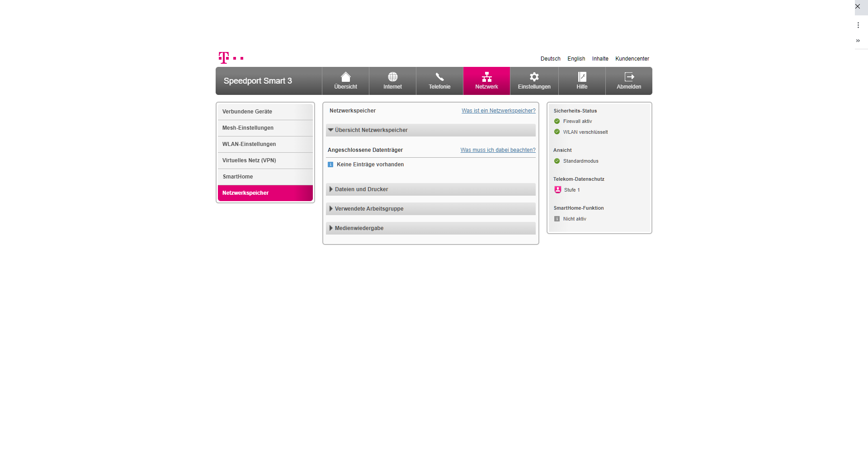
Task: Click the Sicherheits-Status heading
Action: coord(575,111)
